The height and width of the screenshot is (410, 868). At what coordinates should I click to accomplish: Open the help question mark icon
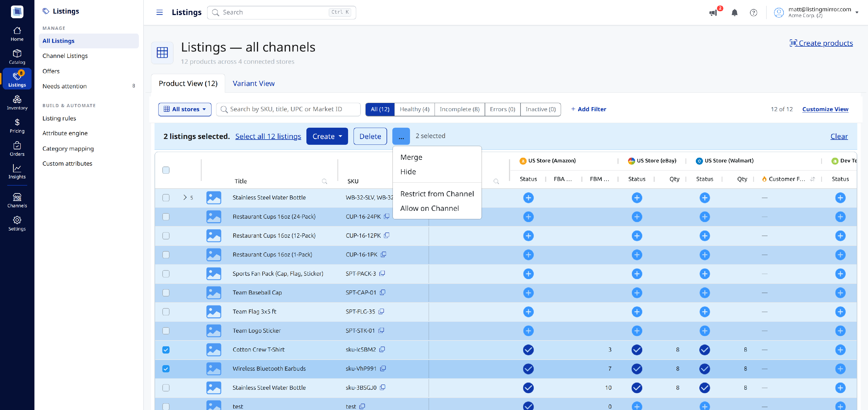click(753, 13)
